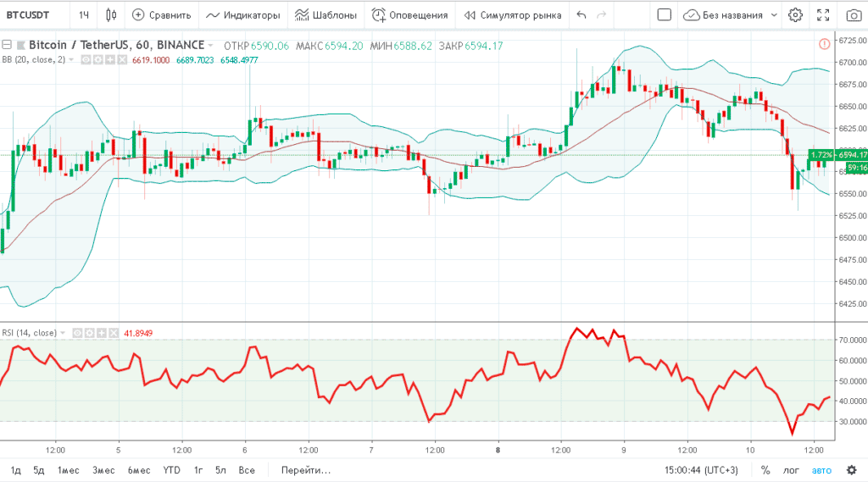Open Симулятор рынка replay mode
Image resolution: width=868 pixels, height=482 pixels.
[x=512, y=14]
